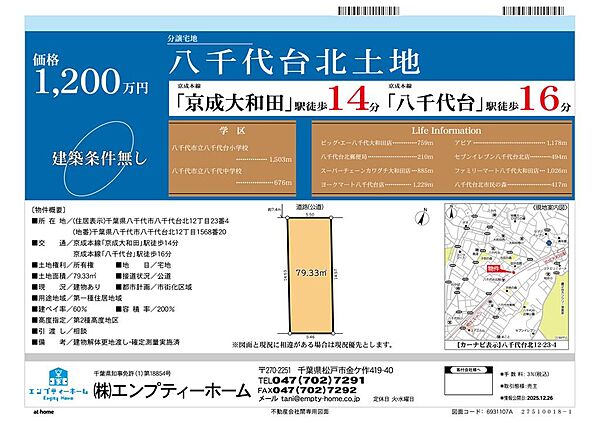Click 地目／宅地 entry

(143, 265)
